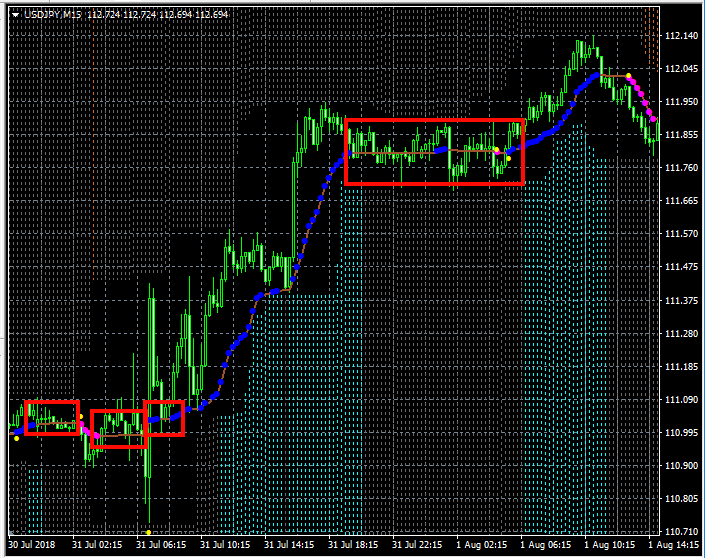Select the 111.855 price level label
This screenshot has width=705, height=558.
(x=682, y=135)
